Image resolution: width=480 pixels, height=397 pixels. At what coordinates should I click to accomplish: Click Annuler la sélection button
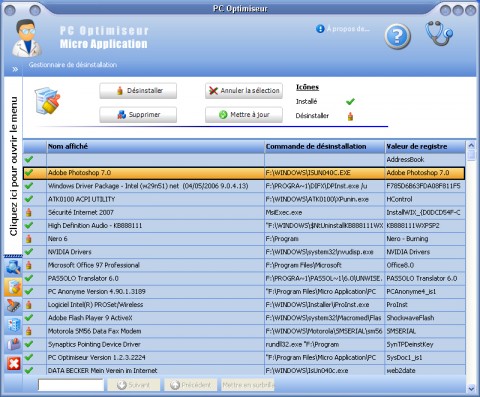(x=244, y=91)
